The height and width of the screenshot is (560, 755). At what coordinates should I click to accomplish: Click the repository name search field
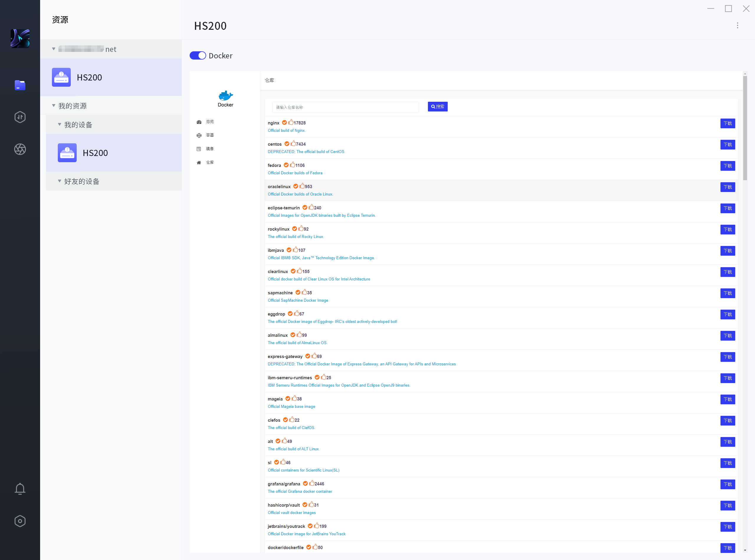coord(345,107)
